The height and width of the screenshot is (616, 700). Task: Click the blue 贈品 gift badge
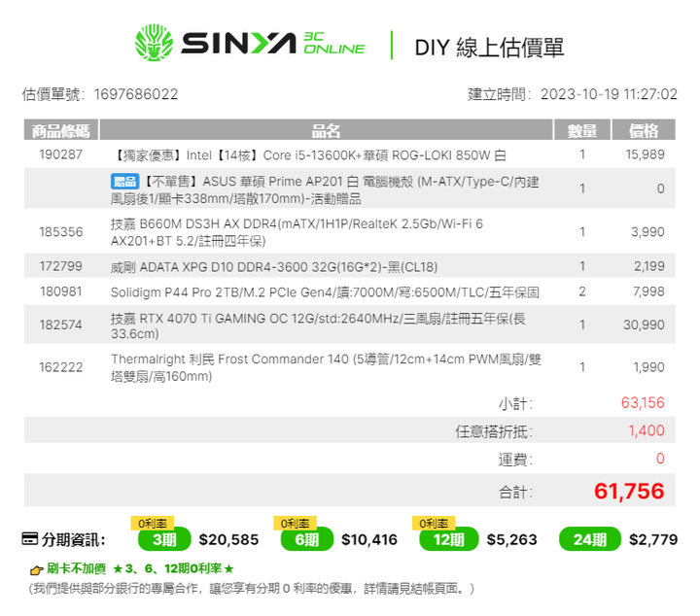[x=125, y=182]
